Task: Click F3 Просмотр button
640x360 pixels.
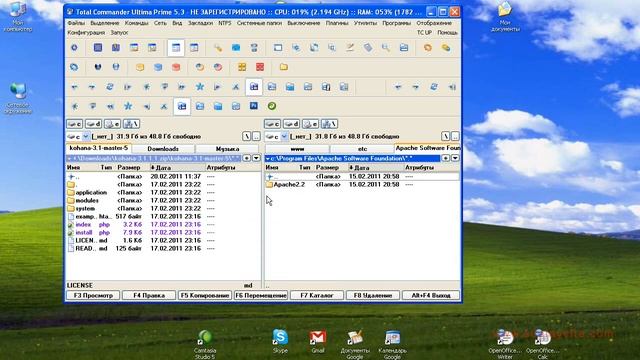Action: 93,295
